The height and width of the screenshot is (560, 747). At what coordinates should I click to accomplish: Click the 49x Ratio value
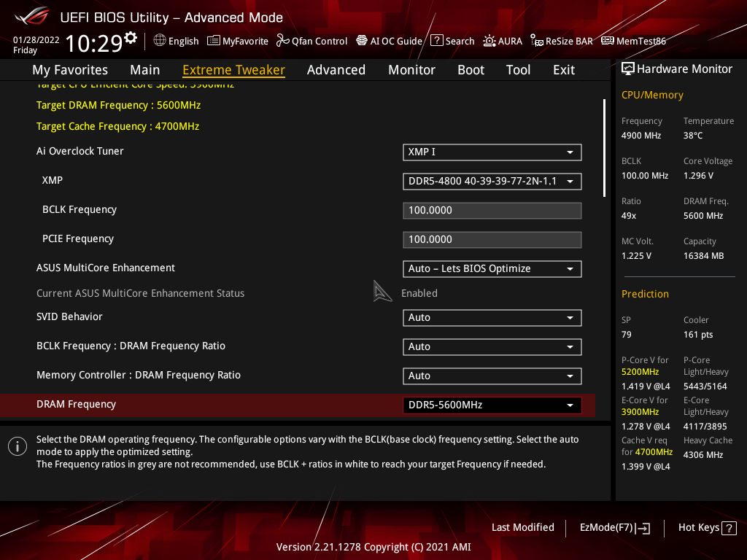tap(629, 216)
